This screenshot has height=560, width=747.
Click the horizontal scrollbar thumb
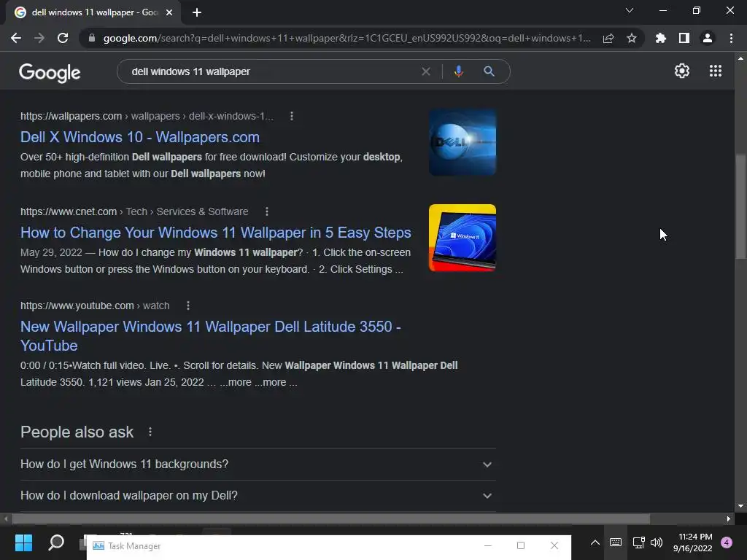331,518
